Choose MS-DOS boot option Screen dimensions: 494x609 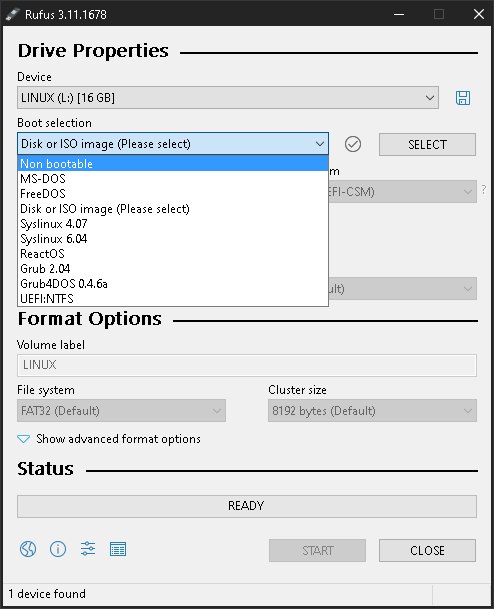point(173,179)
